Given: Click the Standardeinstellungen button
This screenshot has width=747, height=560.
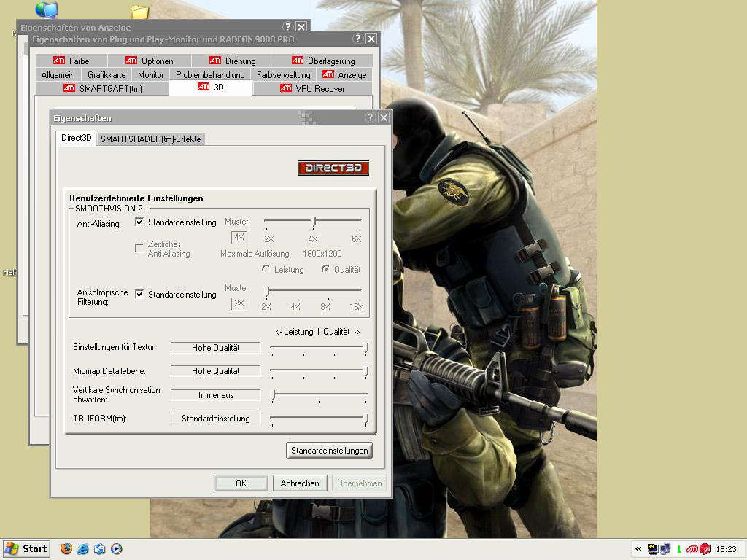Looking at the screenshot, I should [x=329, y=451].
